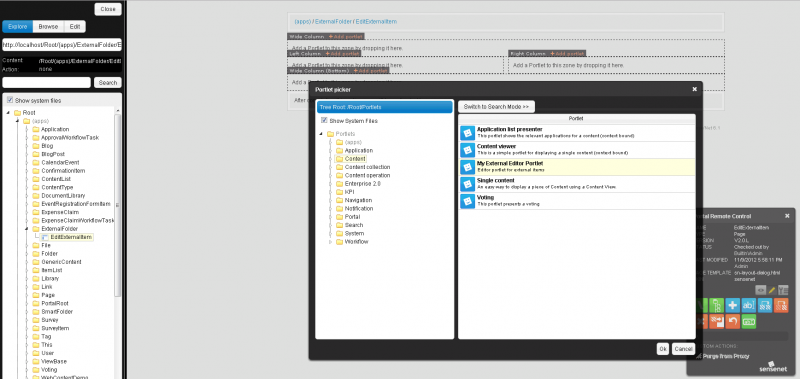
Task: Click 'Add portlet' in Wide Column zone
Action: click(345, 37)
